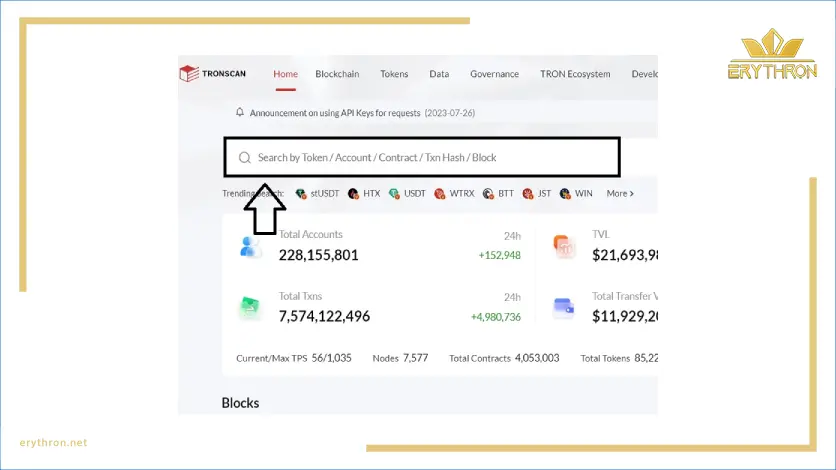Click the TVL label
836x470 pixels.
600,234
